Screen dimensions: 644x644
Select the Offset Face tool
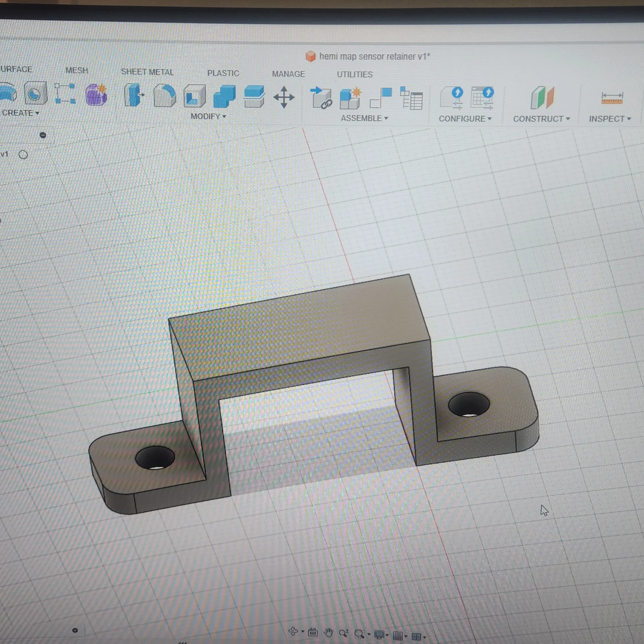254,97
